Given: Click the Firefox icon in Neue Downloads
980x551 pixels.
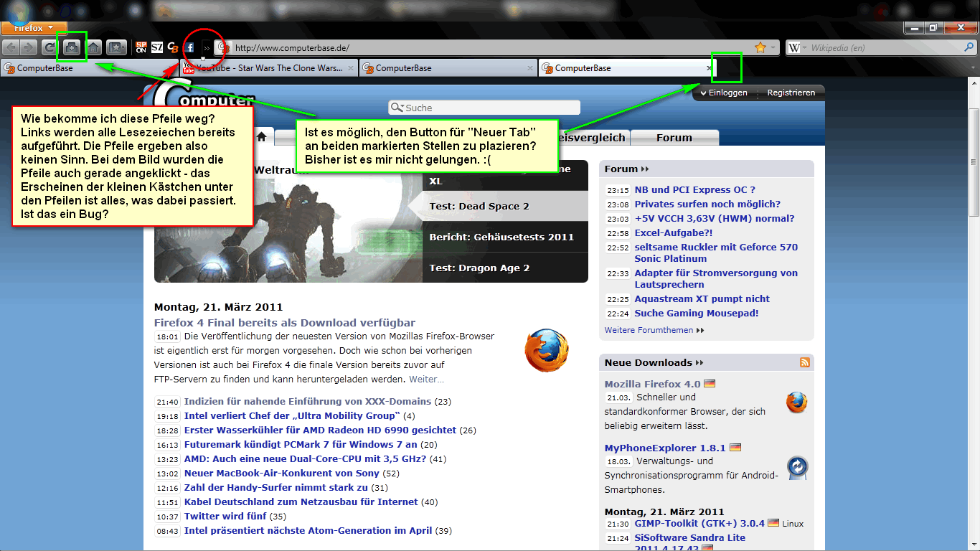Looking at the screenshot, I should 796,402.
